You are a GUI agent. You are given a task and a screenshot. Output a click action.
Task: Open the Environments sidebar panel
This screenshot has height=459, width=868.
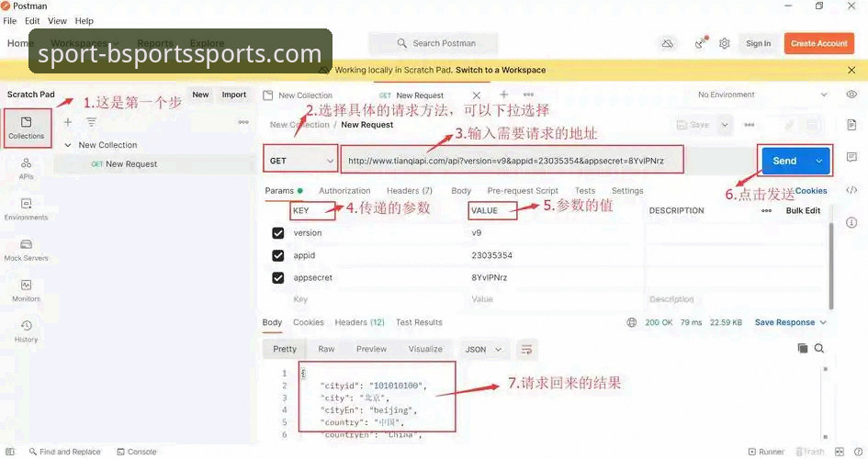point(26,209)
